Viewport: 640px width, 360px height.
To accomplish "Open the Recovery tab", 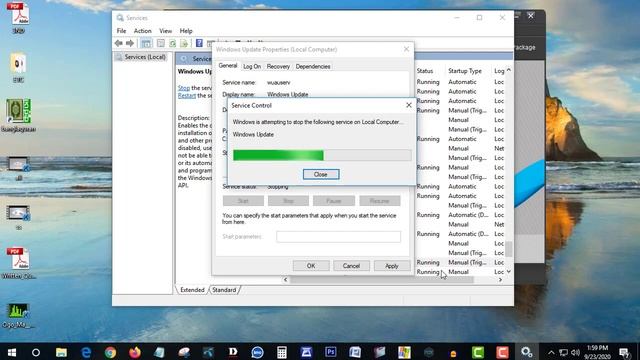I will (x=278, y=66).
